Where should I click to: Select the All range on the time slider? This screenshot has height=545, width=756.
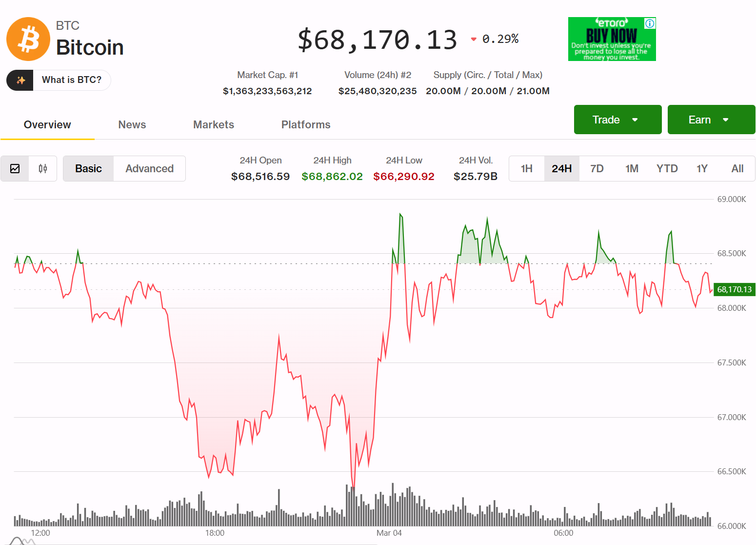[x=737, y=168]
